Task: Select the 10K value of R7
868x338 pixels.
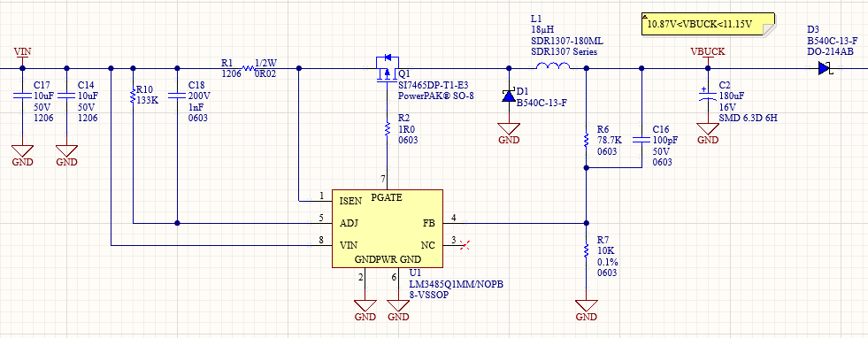Action: coord(605,251)
